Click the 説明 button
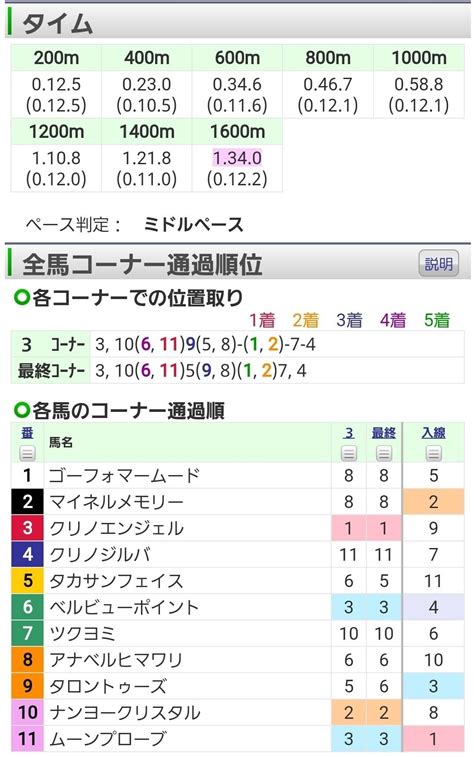The width and height of the screenshot is (474, 757). tap(438, 264)
